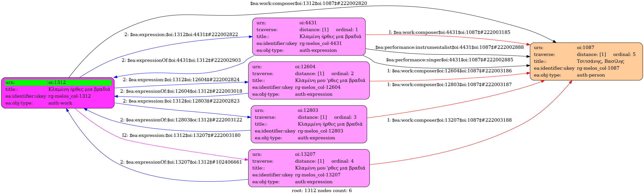This screenshot has width=644, height=196.
Task: Click the expression node oi:4431
Action: 309,37
